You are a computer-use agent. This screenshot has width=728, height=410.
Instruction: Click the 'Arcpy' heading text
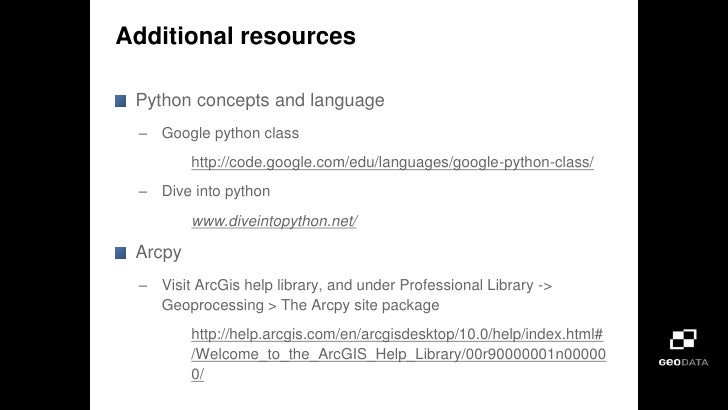click(158, 253)
